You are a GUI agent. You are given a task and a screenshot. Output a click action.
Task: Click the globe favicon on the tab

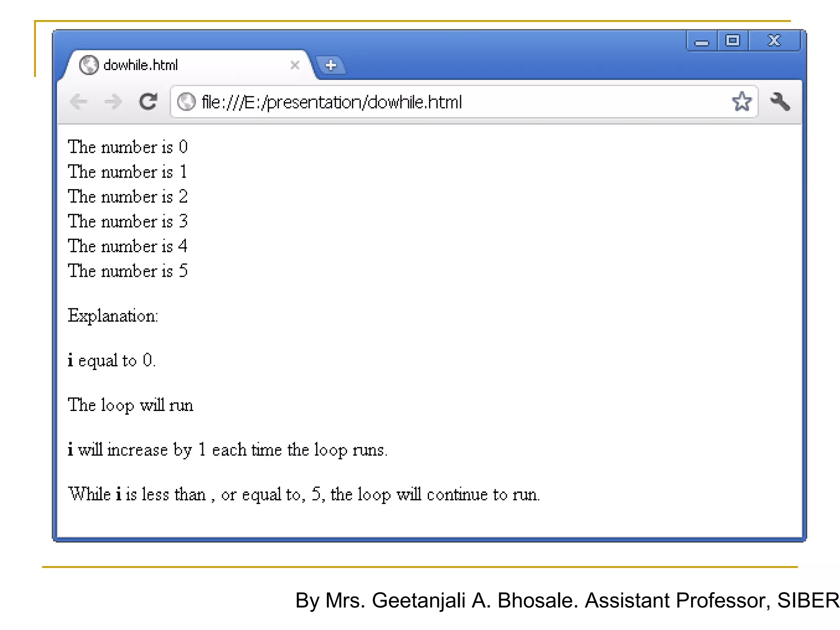(x=89, y=65)
